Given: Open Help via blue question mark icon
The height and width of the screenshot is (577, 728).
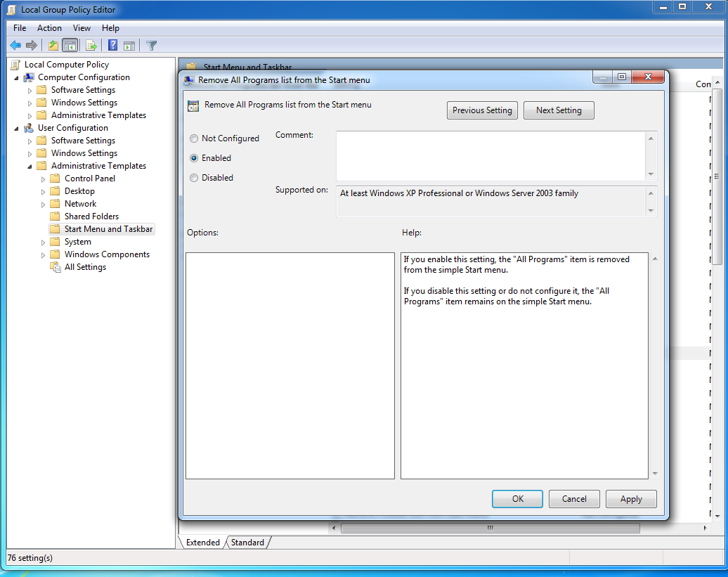Looking at the screenshot, I should tap(113, 46).
